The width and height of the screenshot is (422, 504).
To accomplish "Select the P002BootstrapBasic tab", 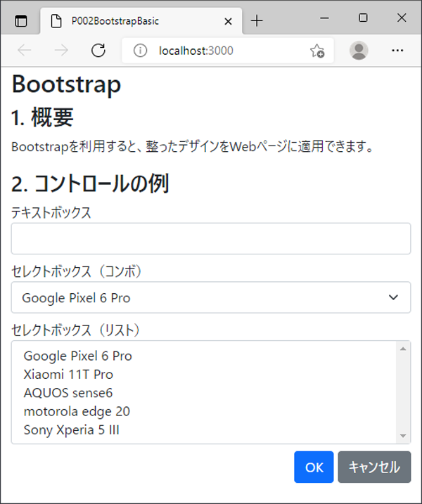I will click(x=141, y=21).
